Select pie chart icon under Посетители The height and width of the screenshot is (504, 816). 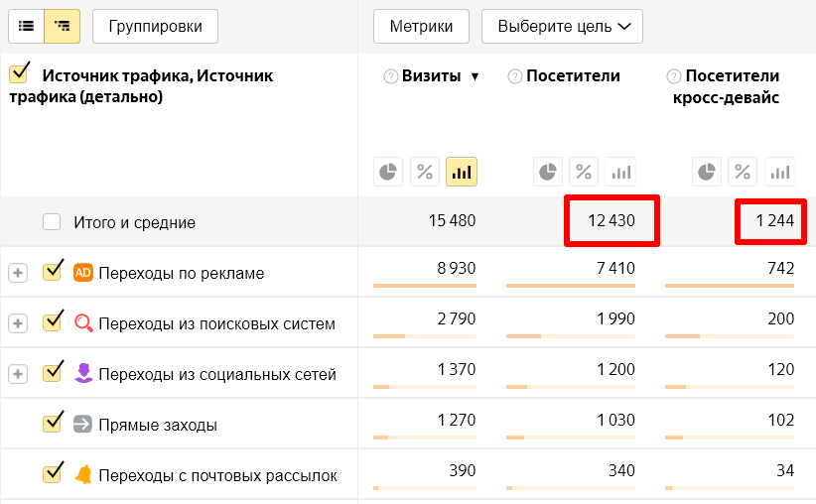(x=548, y=172)
